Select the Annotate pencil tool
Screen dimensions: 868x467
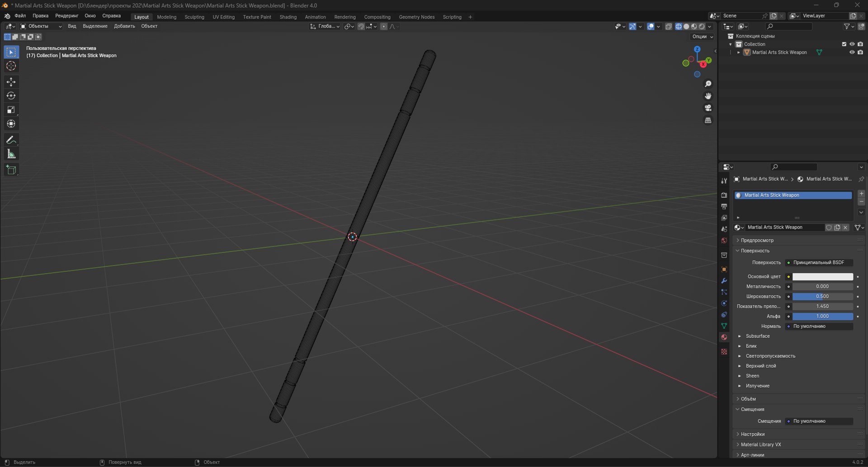click(x=11, y=140)
